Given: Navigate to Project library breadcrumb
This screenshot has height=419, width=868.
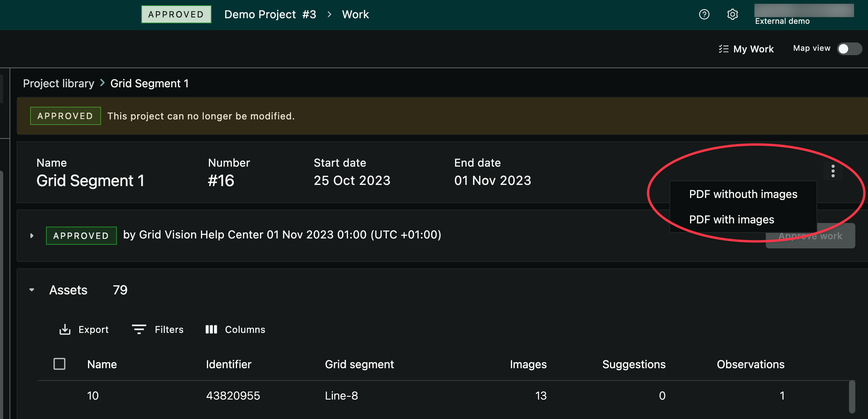Looking at the screenshot, I should pos(58,83).
